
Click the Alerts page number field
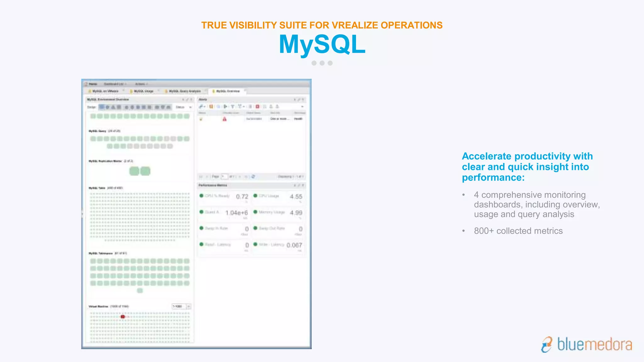[225, 177]
